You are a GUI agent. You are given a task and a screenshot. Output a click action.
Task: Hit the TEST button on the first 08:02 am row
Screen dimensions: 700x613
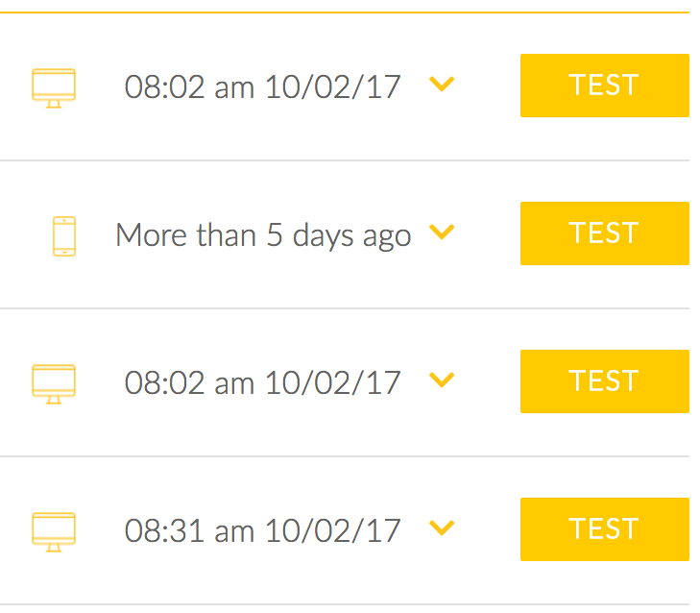tap(604, 86)
